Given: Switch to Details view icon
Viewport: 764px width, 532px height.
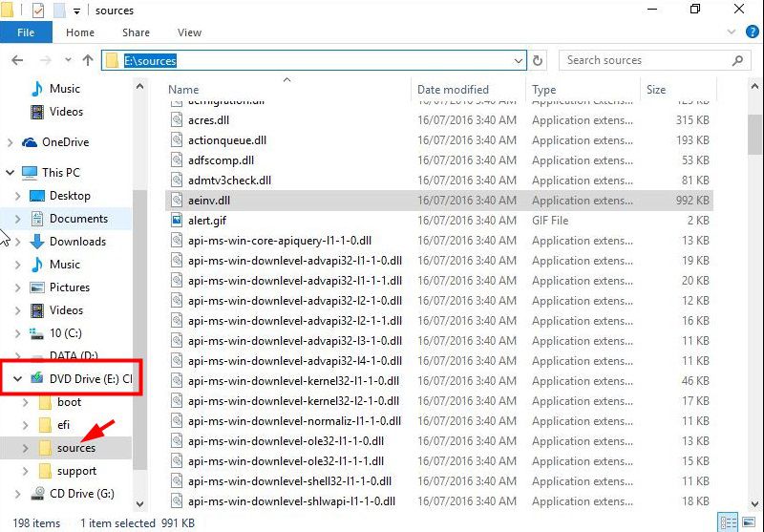Looking at the screenshot, I should pos(729,522).
